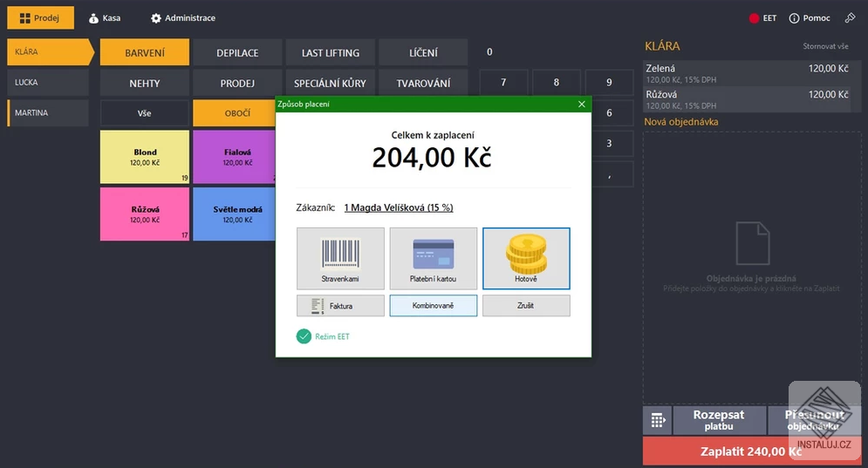Tap keypad digit 7
The image size is (868, 468).
coord(503,83)
